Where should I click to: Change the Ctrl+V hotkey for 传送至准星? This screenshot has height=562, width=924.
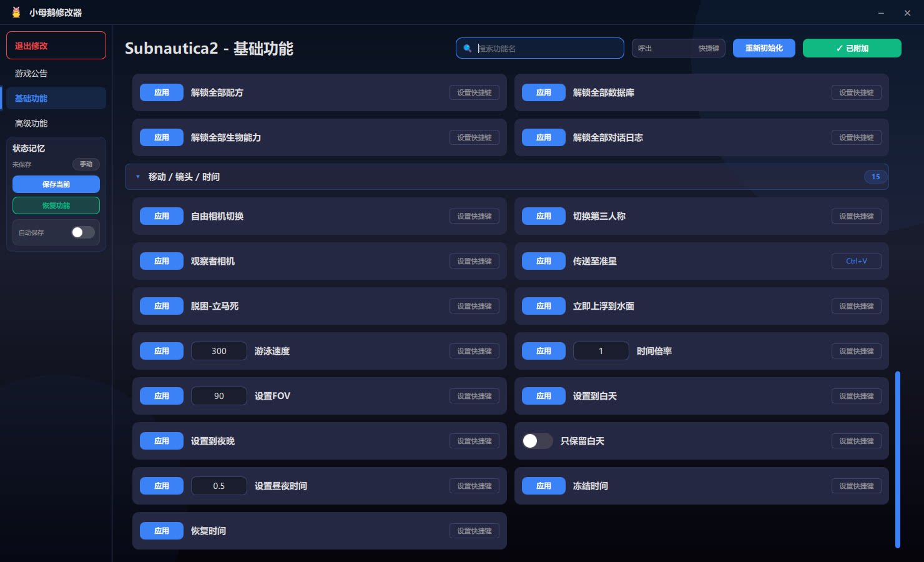tap(857, 261)
